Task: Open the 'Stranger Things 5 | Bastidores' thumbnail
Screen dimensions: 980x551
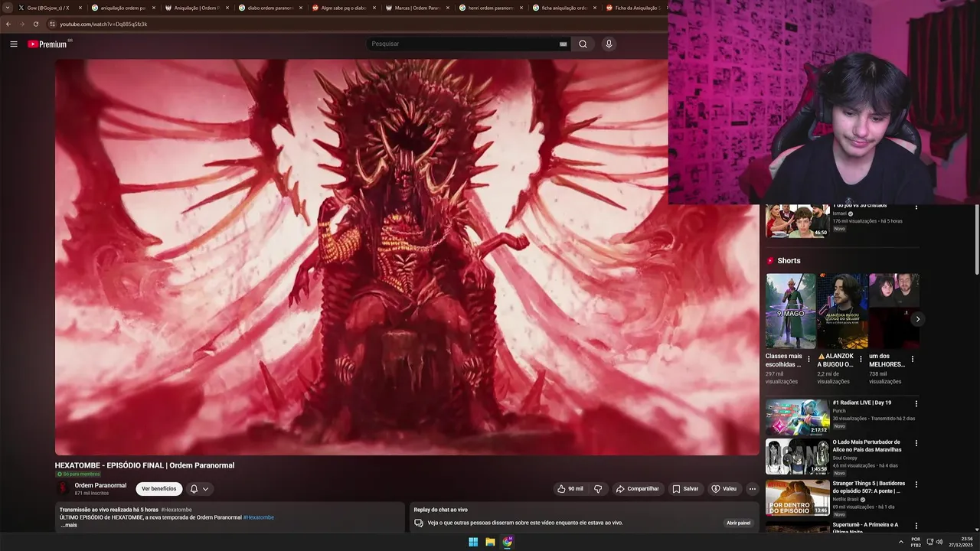Action: pyautogui.click(x=797, y=497)
